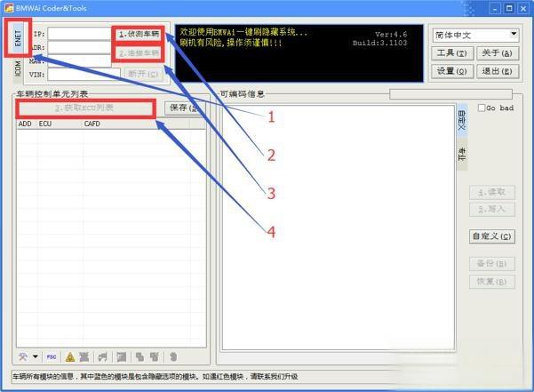Screen dimensions: 534x392
Task: Click the 恢复 (R) restore button
Action: point(491,282)
